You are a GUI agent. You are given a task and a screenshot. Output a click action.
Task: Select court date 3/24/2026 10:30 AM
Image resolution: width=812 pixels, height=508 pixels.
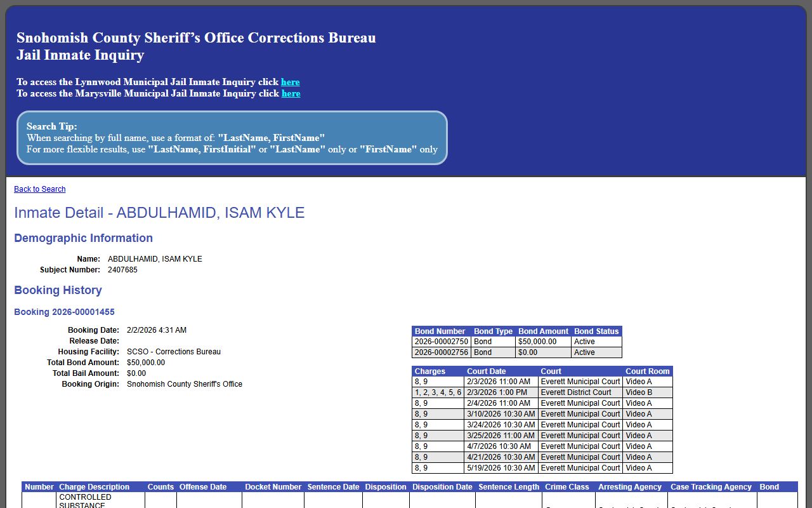point(501,425)
